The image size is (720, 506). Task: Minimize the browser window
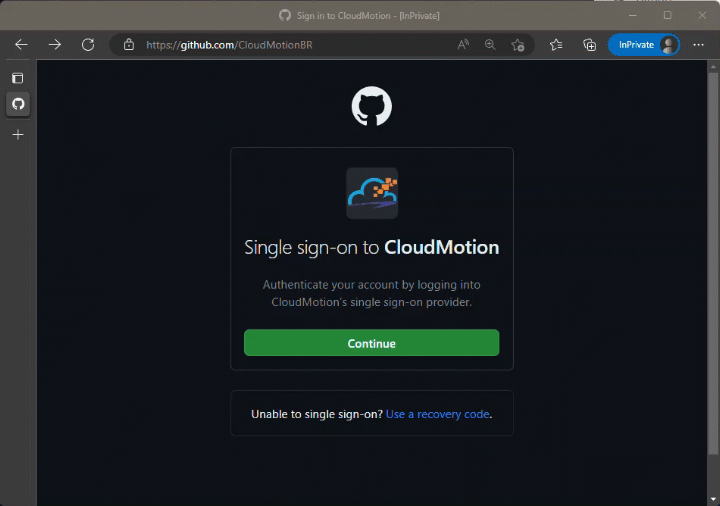pyautogui.click(x=633, y=15)
